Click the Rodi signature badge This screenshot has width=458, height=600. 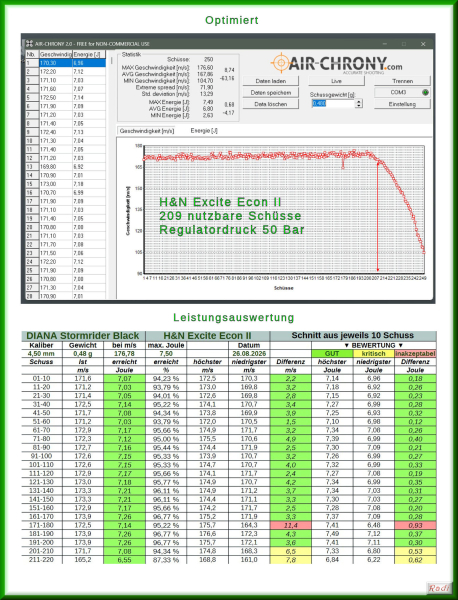click(439, 588)
